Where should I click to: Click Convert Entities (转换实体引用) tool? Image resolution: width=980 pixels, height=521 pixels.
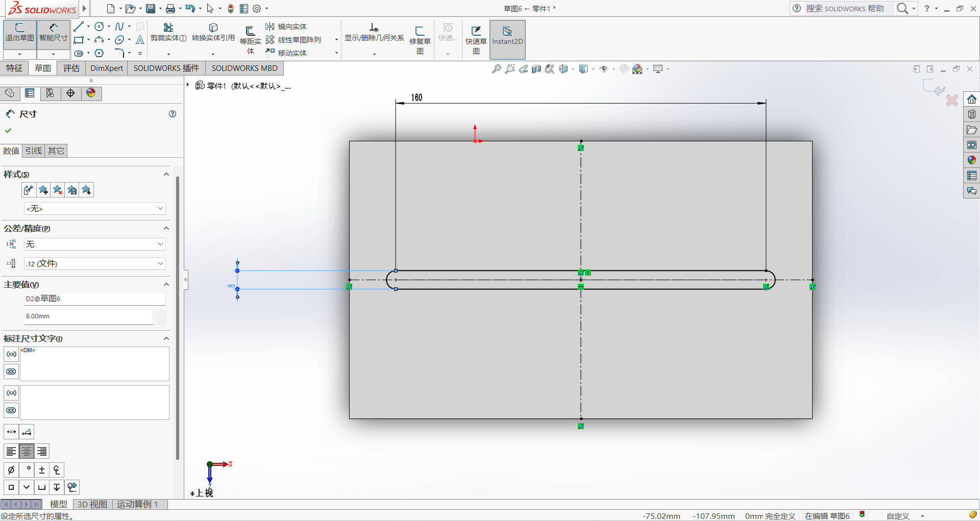point(213,33)
